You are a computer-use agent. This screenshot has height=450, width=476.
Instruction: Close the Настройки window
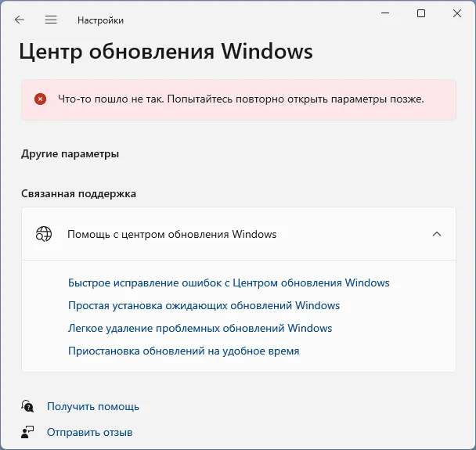[x=457, y=13]
